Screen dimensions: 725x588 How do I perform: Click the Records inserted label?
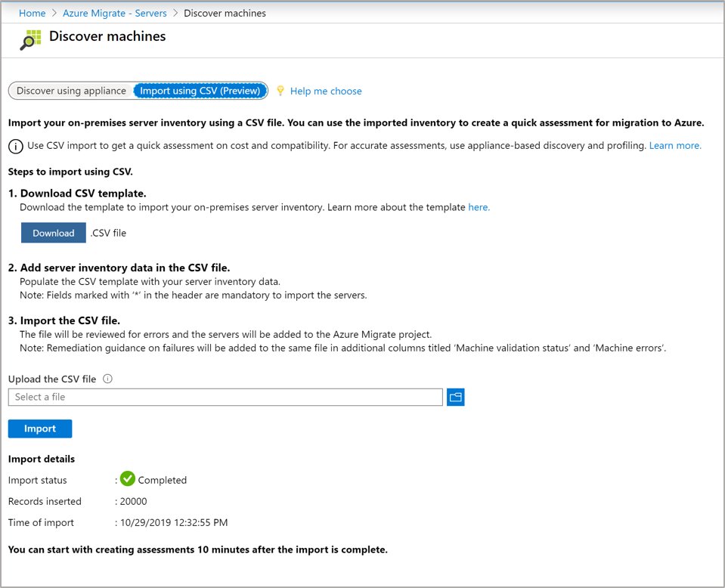pos(45,501)
